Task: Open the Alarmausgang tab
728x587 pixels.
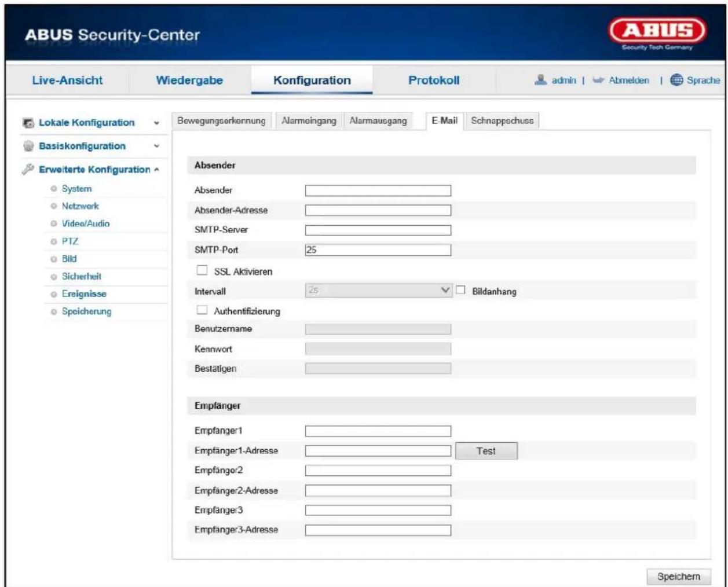Action: pyautogui.click(x=378, y=121)
